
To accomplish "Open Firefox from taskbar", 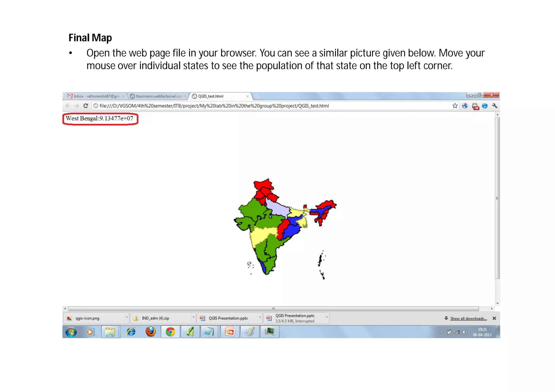I will [151, 332].
